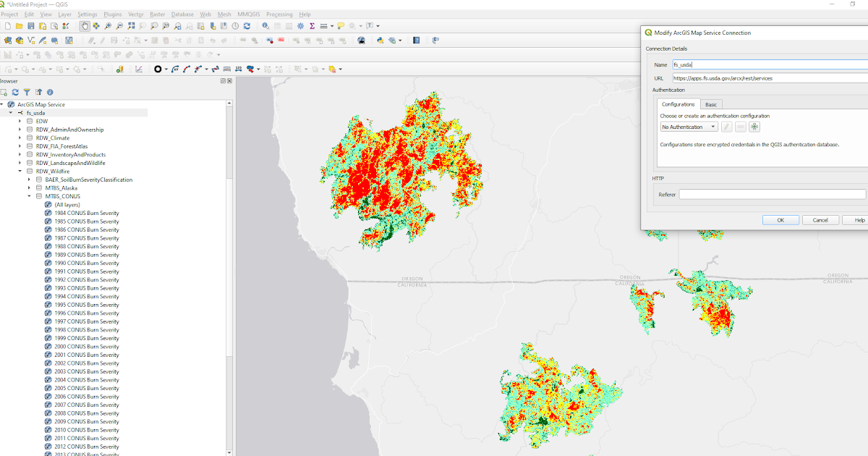The width and height of the screenshot is (868, 456).
Task: Collapse the MTBS_CONUS service
Action: click(x=30, y=196)
